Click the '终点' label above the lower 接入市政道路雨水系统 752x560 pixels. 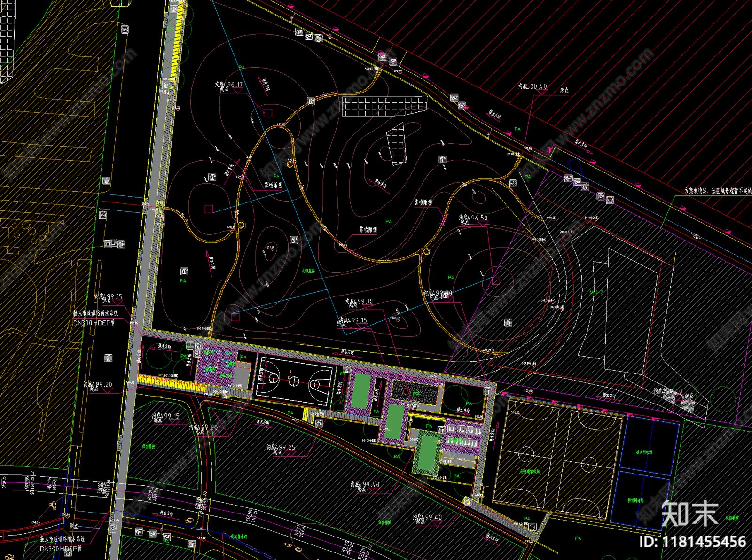[x=74, y=527]
